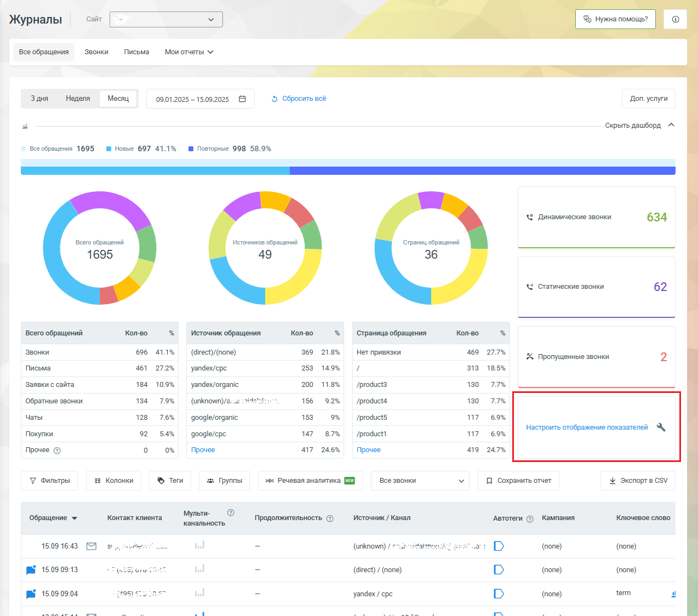Screen dimensions: 698x616
Task: Click the Кампания column header
Action: click(558, 518)
